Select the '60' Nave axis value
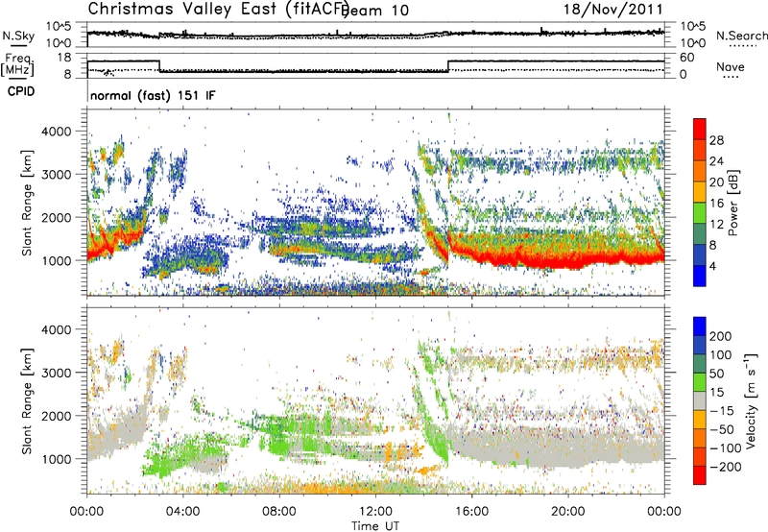The width and height of the screenshot is (768, 532). coord(687,58)
